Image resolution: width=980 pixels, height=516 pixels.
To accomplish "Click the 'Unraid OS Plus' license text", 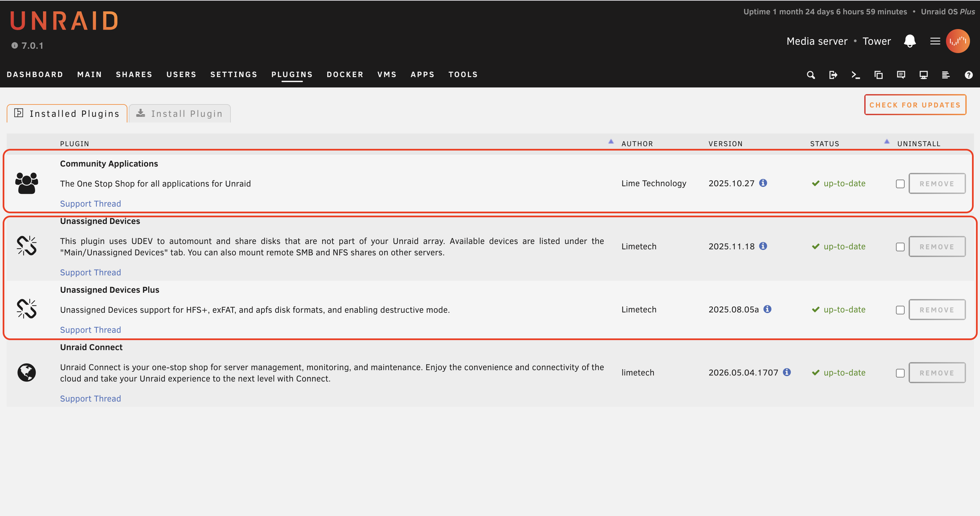I will [948, 12].
